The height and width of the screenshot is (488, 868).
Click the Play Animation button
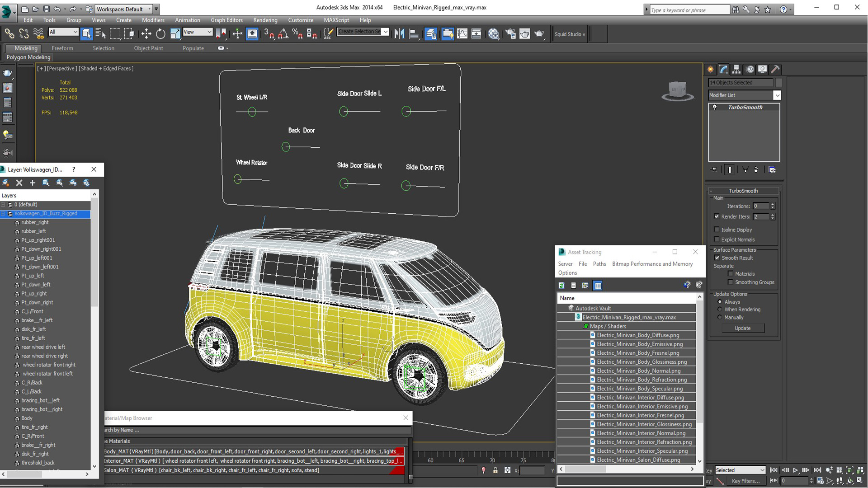[x=796, y=470]
